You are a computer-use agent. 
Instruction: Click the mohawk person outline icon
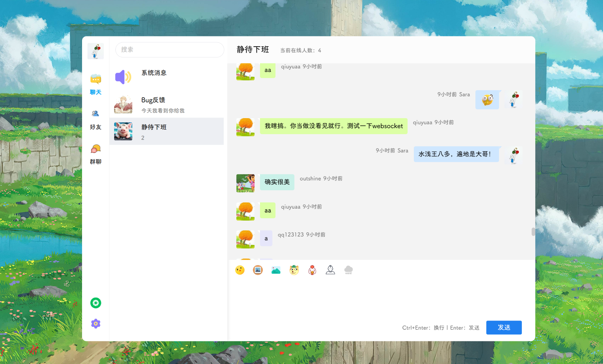click(x=330, y=270)
